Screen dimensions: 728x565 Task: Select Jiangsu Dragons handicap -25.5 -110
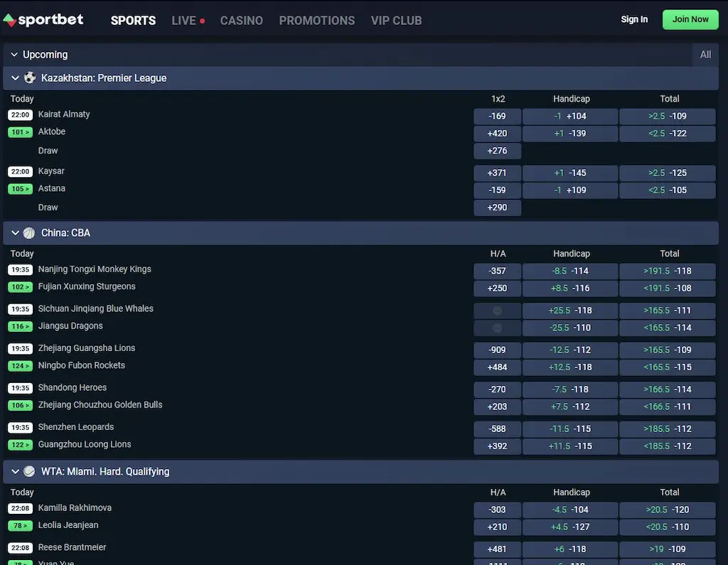tap(570, 328)
